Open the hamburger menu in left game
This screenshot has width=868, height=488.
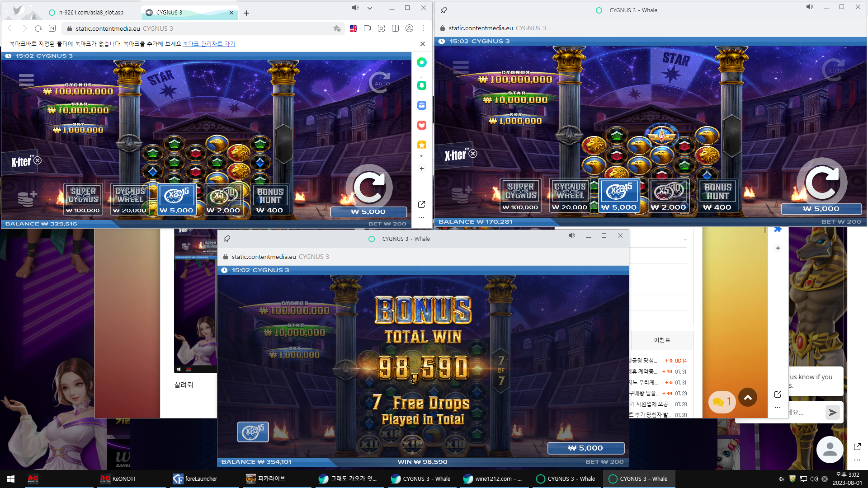click(x=26, y=80)
